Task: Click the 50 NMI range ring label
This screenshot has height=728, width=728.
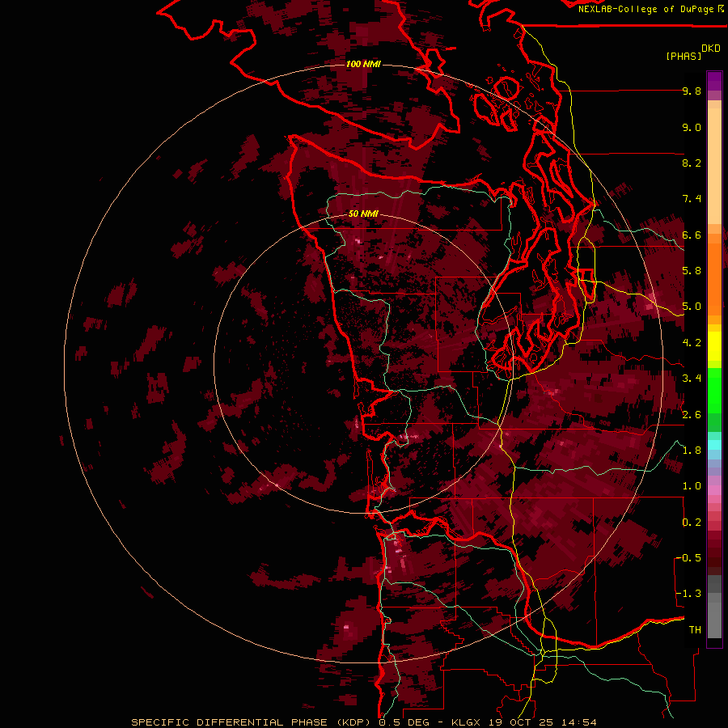Action: pos(363,214)
